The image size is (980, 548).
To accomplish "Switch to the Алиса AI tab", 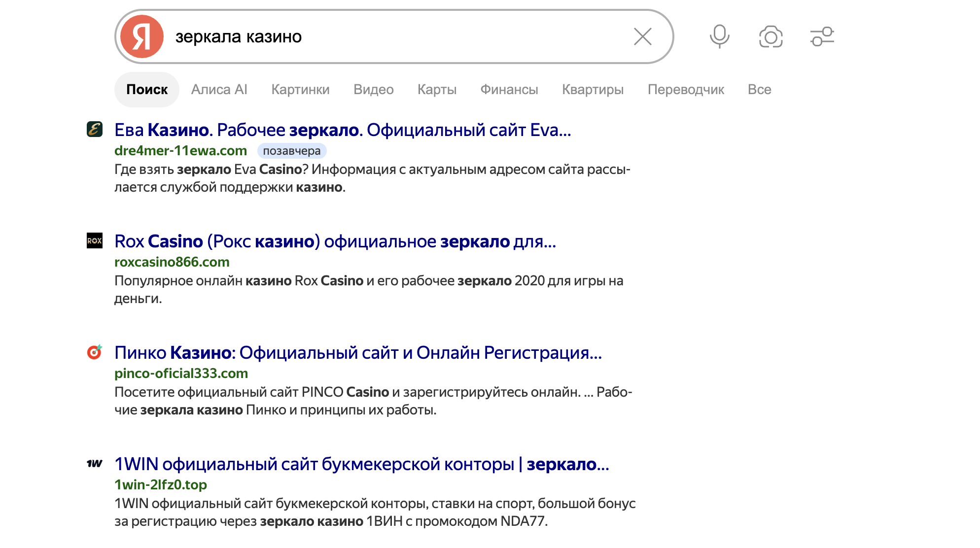I will tap(219, 90).
